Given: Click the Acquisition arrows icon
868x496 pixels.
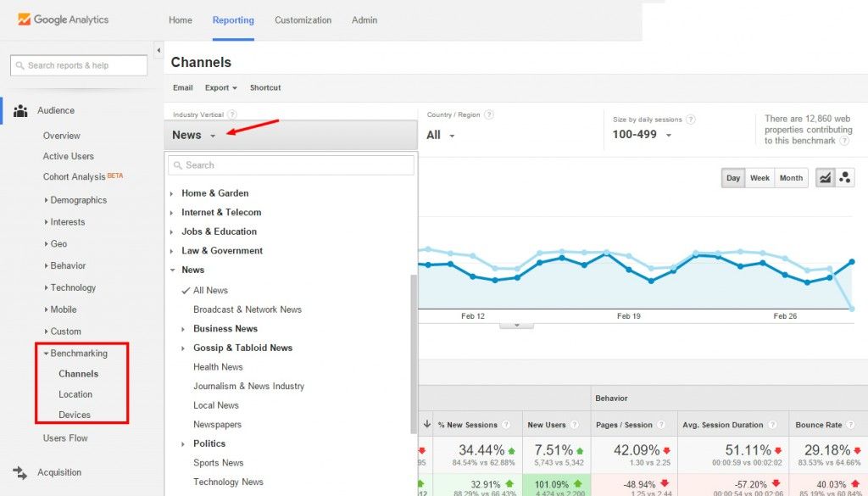Looking at the screenshot, I should tap(20, 472).
